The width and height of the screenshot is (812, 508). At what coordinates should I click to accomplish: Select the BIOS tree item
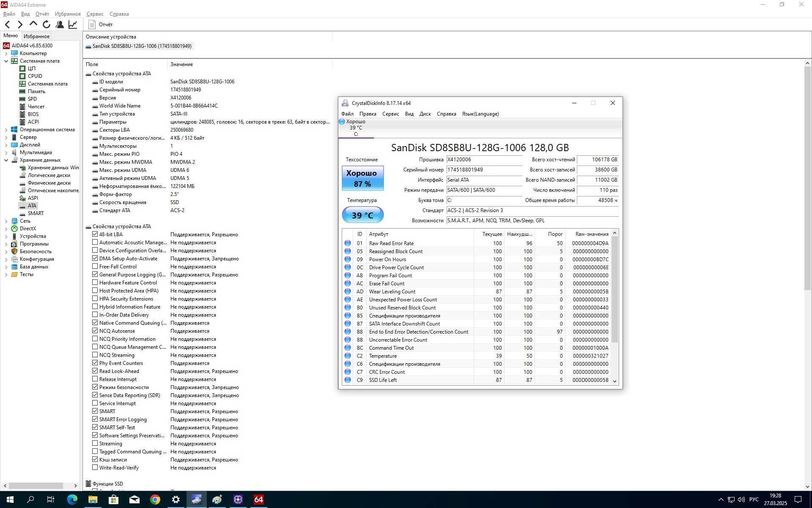(33, 114)
